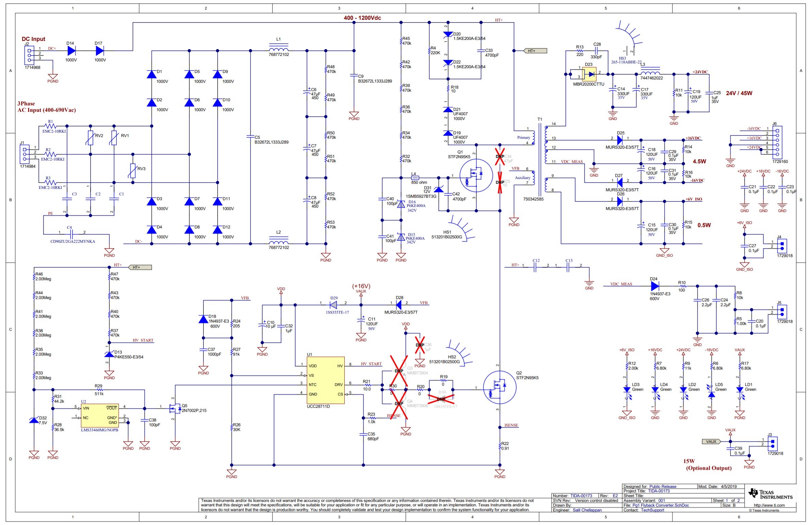
Task: Click the C9 B32672L1333J289 capacitor
Action: (354, 76)
